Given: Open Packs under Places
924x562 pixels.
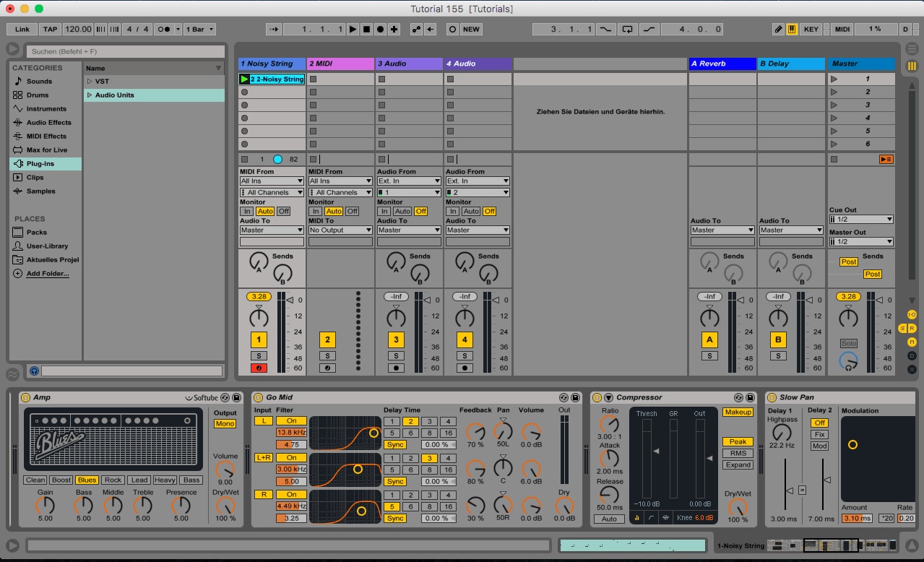Looking at the screenshot, I should click(36, 233).
